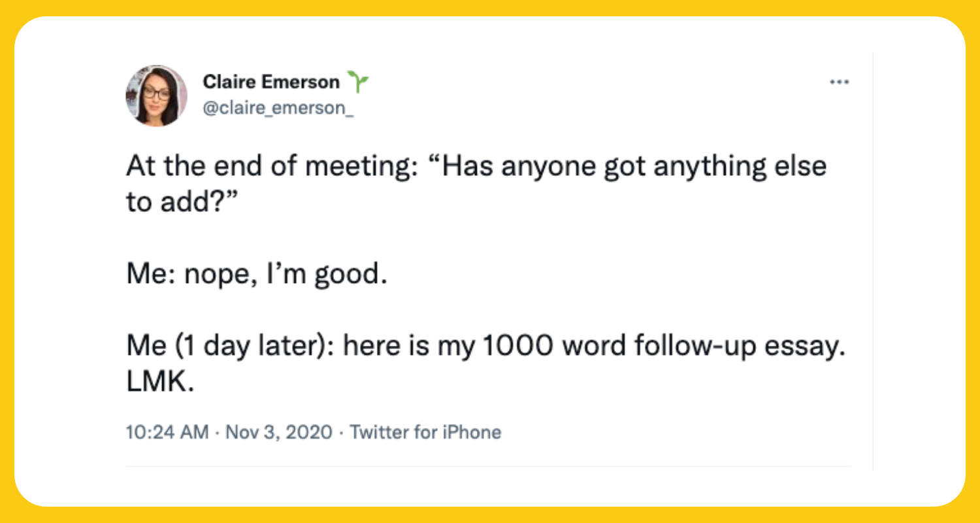Open the Twitter for iPhone source link
The height and width of the screenshot is (523, 980).
[x=426, y=432]
